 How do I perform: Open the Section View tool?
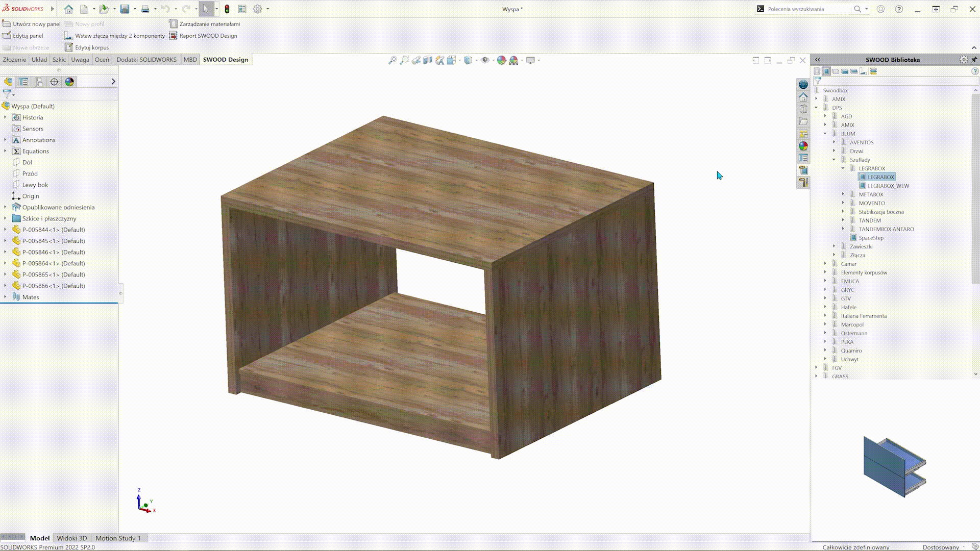[x=427, y=60]
